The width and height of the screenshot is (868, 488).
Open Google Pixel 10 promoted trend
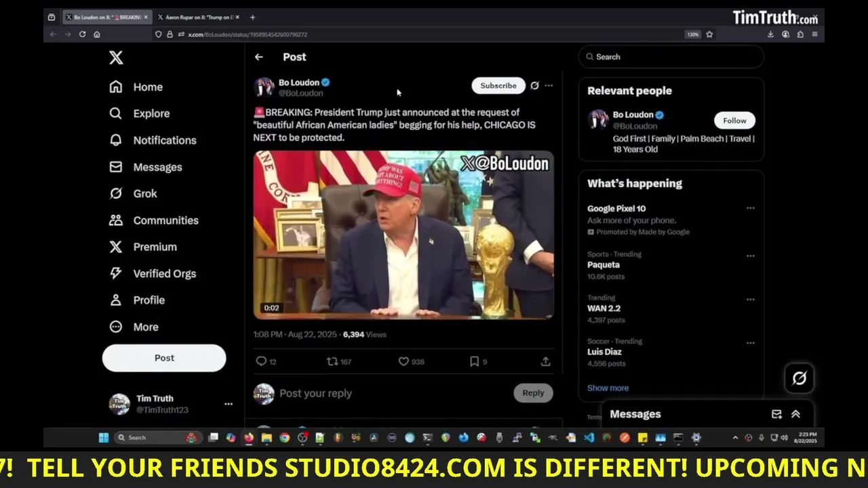coord(616,209)
